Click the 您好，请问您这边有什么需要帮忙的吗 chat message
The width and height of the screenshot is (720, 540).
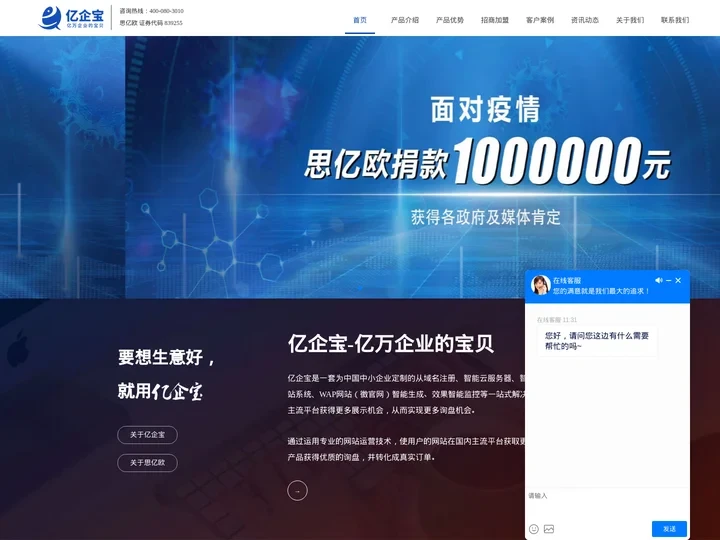(x=597, y=341)
